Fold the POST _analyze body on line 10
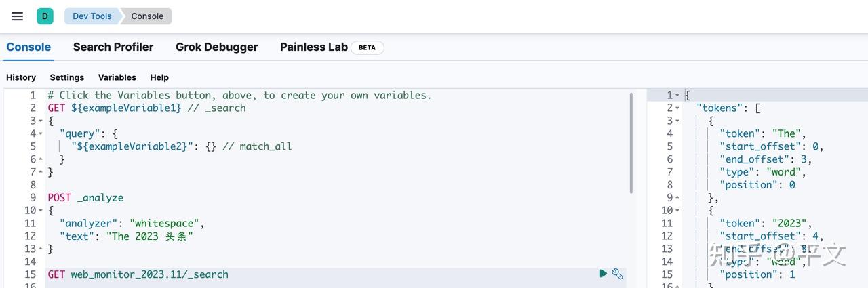 [41, 211]
